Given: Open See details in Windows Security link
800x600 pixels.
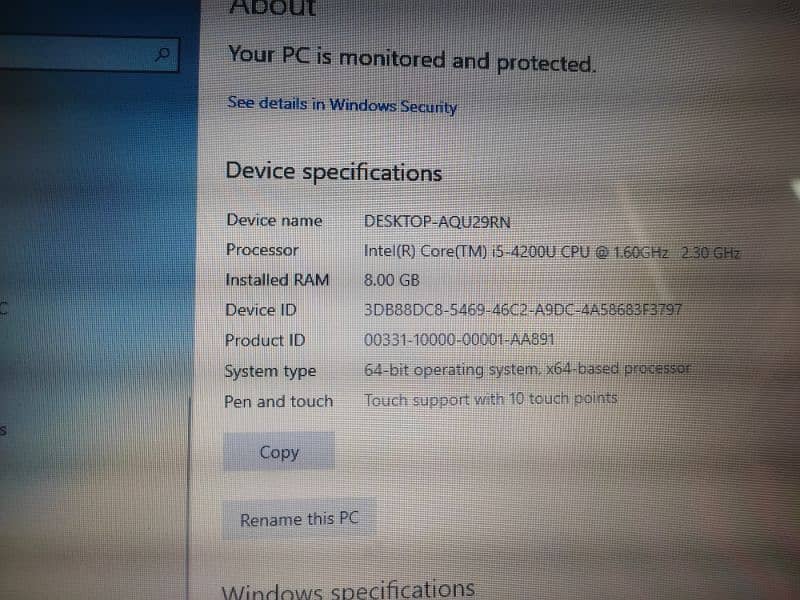Looking at the screenshot, I should pyautogui.click(x=342, y=105).
